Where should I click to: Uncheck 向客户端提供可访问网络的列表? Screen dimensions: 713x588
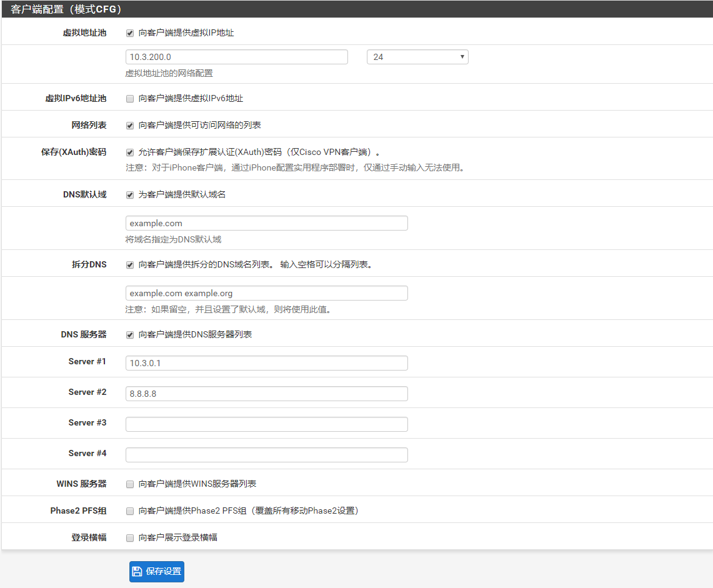point(130,124)
